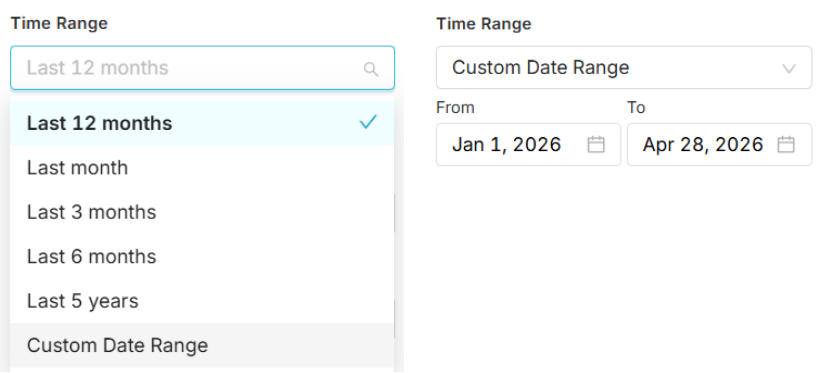Screen dimensions: 832x373
Task: Click the search magnifier icon in Time Range
Action: pos(371,69)
